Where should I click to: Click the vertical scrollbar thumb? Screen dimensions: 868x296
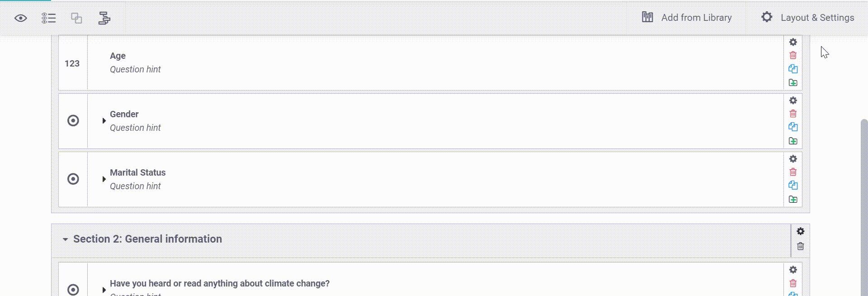pos(864,207)
